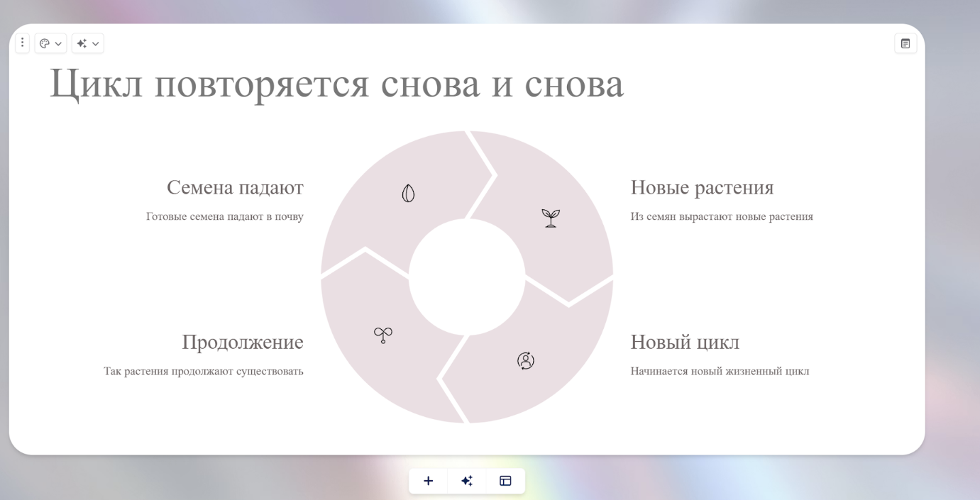The width and height of the screenshot is (980, 500).
Task: Select the text "Начинается новый жизненный цикл"
Action: 720,372
